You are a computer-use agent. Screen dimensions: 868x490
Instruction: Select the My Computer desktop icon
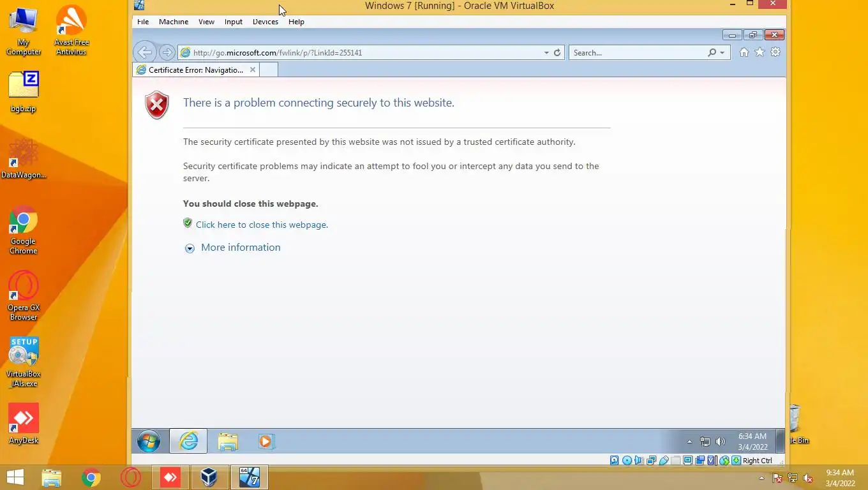pos(24,32)
